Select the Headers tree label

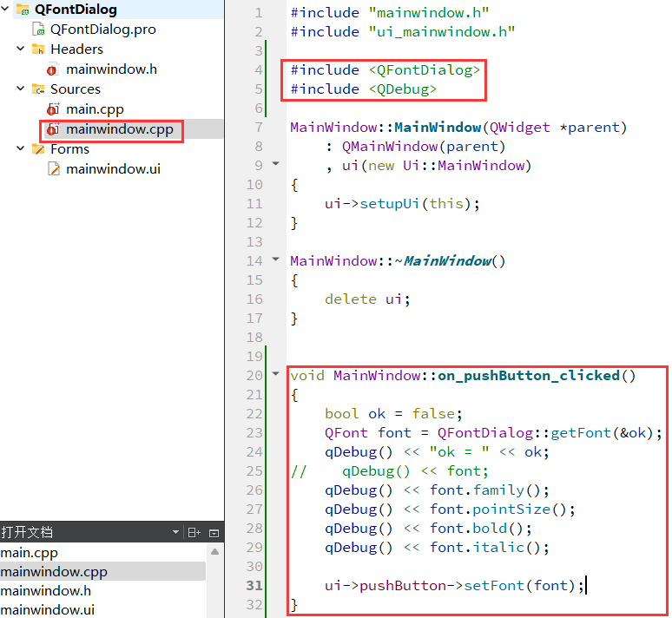click(x=76, y=49)
